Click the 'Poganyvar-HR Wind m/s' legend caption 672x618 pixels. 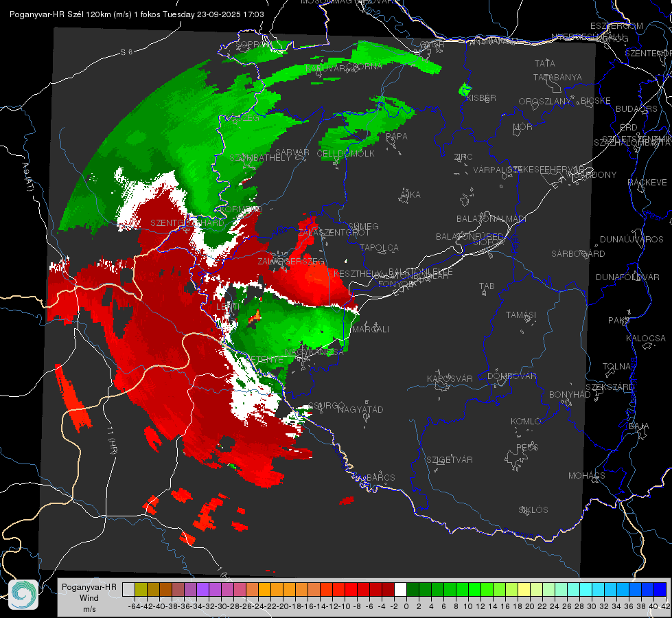coord(89,598)
